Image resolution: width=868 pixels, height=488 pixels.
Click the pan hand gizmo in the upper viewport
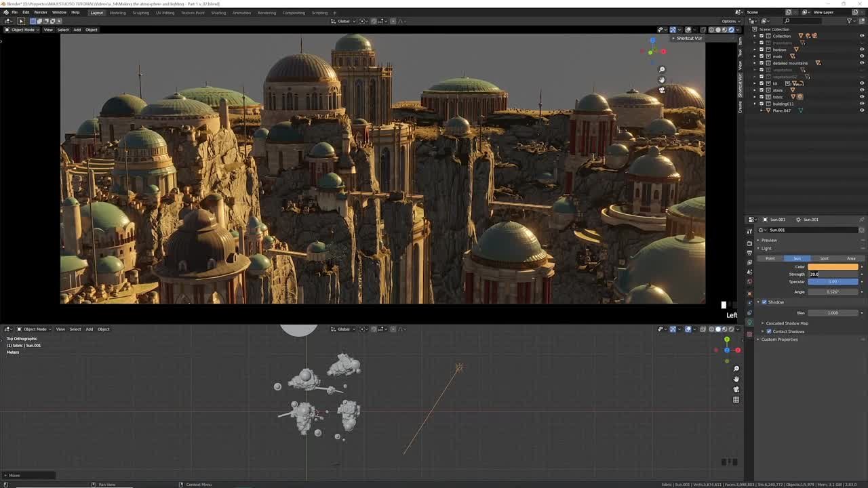pos(662,79)
